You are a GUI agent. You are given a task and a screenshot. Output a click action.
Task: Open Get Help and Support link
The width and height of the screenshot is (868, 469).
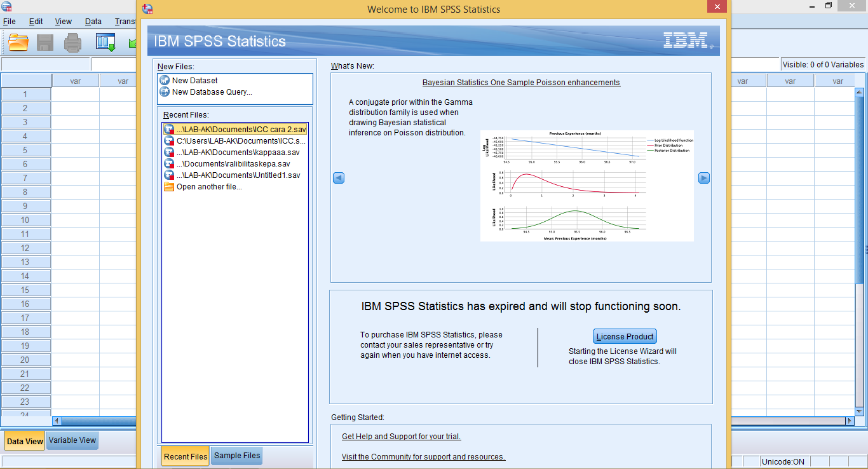tap(401, 437)
